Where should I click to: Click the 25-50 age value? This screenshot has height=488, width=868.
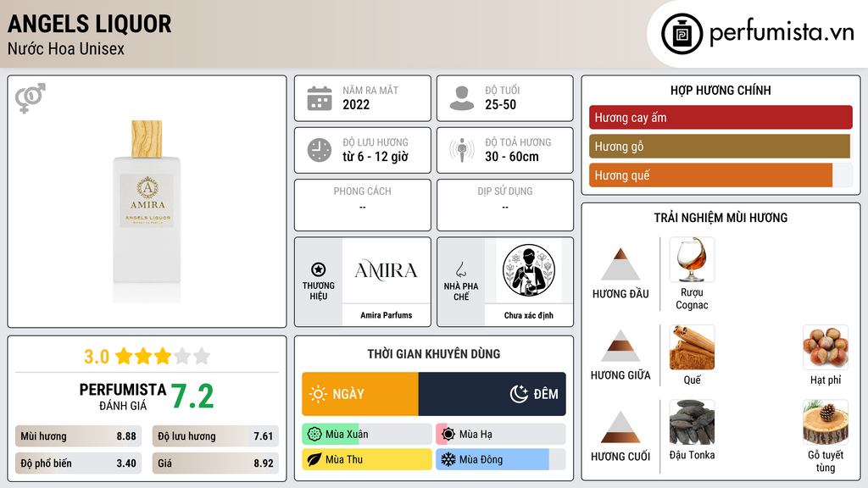coord(500,104)
